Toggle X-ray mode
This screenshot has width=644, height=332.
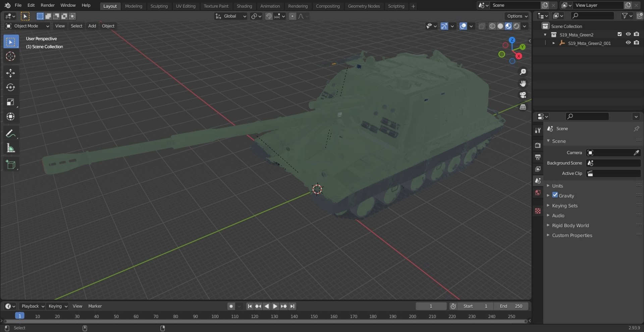click(482, 26)
